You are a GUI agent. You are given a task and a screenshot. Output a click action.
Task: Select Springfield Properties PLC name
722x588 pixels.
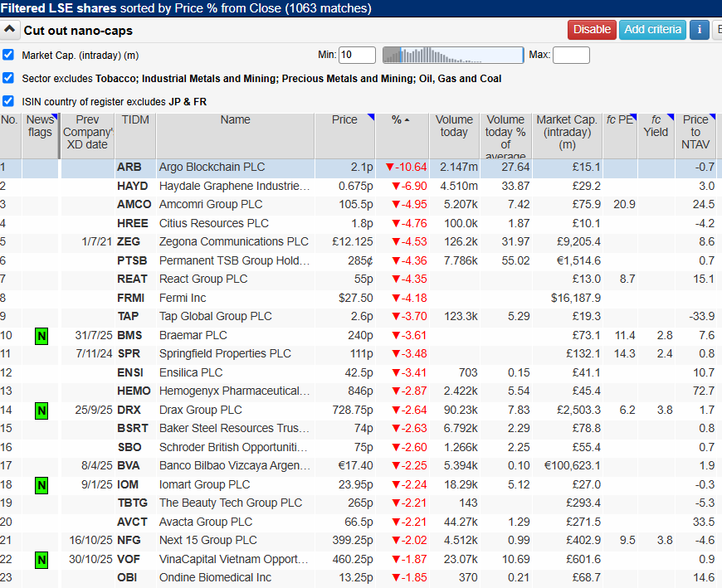225,353
